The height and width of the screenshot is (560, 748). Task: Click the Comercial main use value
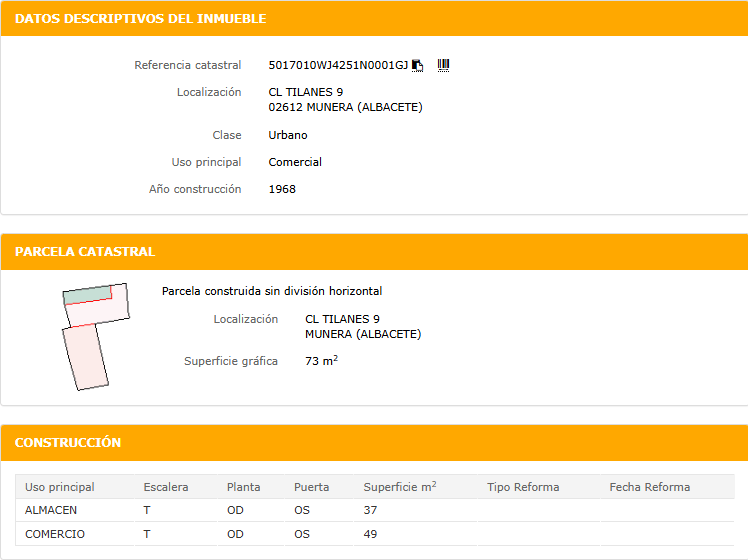(x=295, y=162)
